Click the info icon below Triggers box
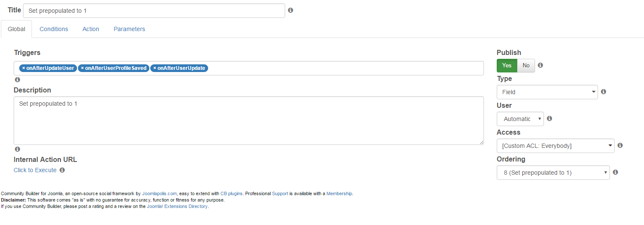Image resolution: width=644 pixels, height=225 pixels. tap(17, 80)
